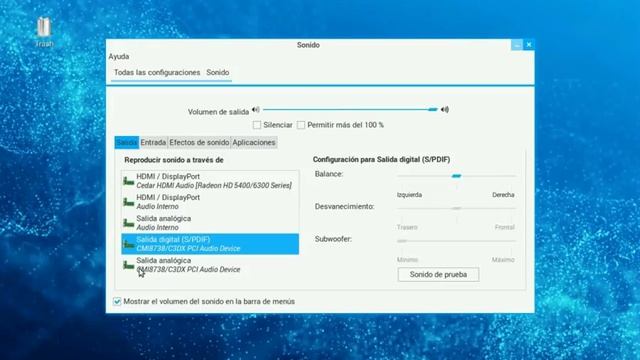This screenshot has height=360, width=640.
Task: Click sound card icon of HDMI Audio Interno
Action: 129,202
